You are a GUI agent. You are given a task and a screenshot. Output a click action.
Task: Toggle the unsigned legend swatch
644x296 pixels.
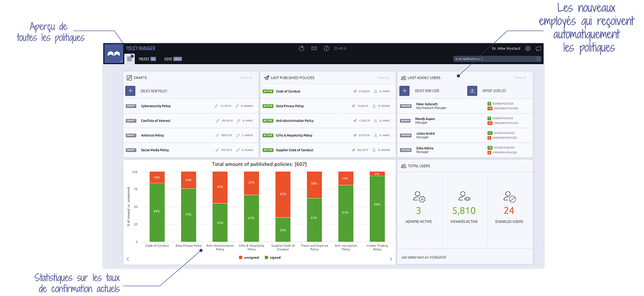click(241, 257)
